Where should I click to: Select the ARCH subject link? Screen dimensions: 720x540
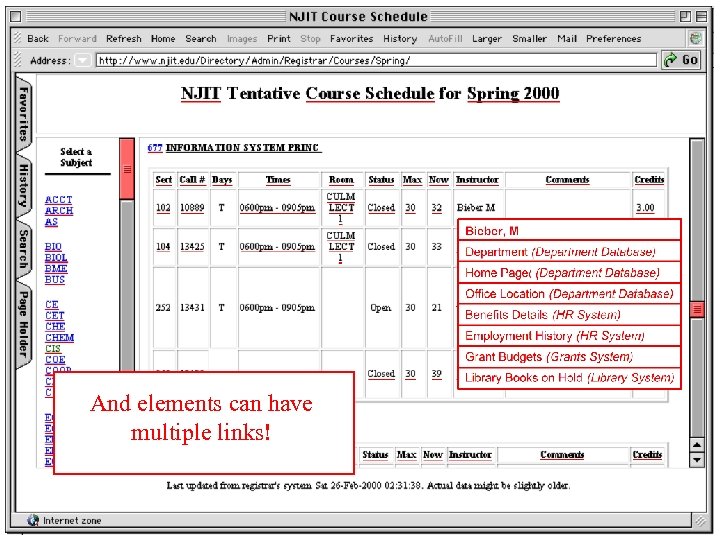click(x=59, y=211)
